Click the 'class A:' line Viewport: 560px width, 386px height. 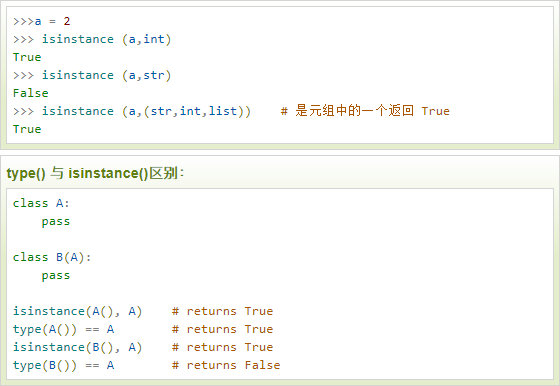(41, 203)
